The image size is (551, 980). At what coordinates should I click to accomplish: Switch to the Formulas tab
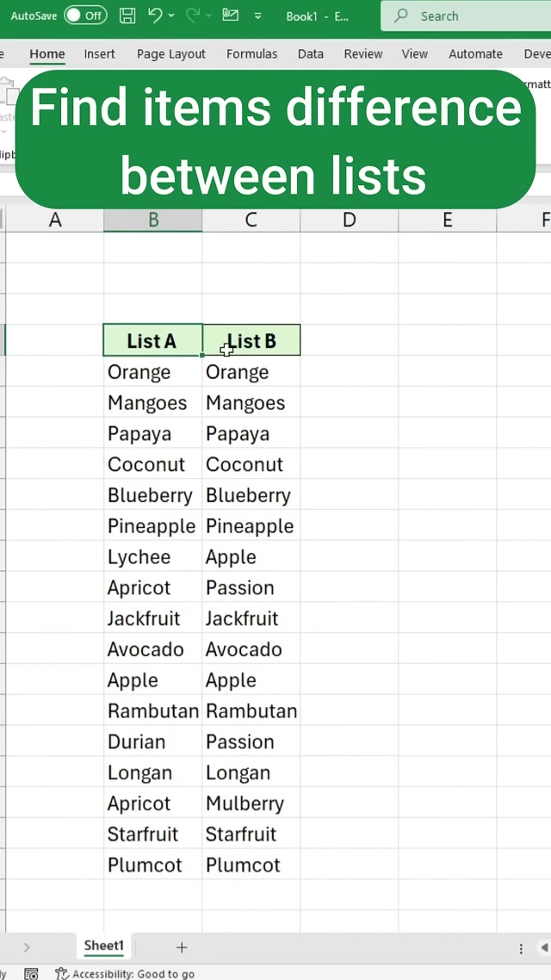point(251,53)
